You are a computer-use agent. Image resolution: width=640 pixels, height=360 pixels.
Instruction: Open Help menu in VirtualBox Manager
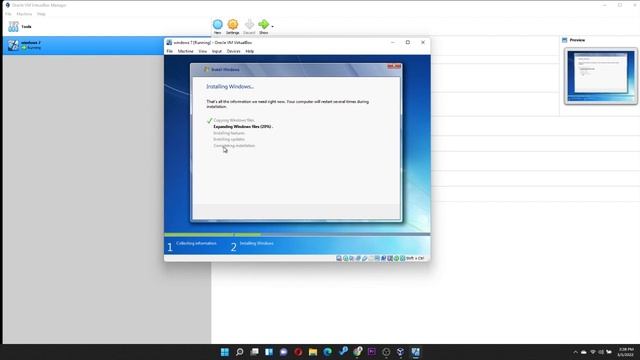point(41,14)
